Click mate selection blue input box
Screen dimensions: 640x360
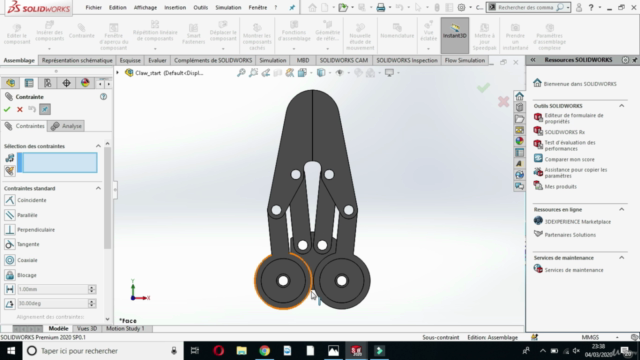(x=57, y=162)
